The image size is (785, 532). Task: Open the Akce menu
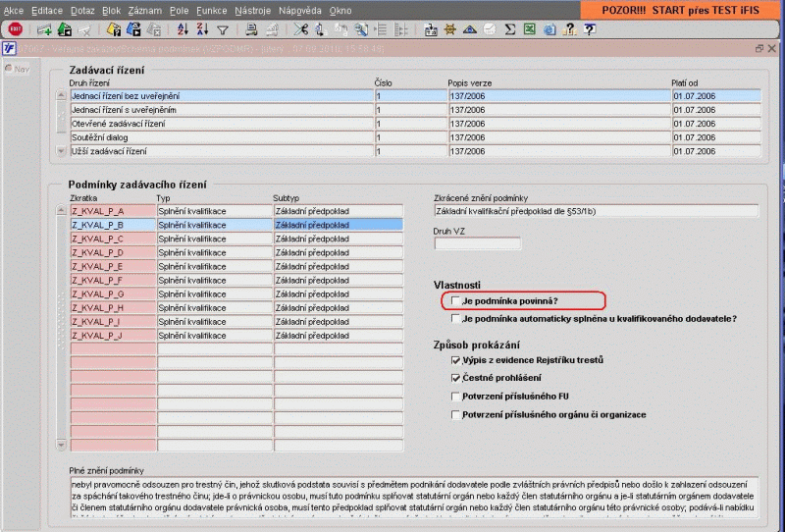14,10
